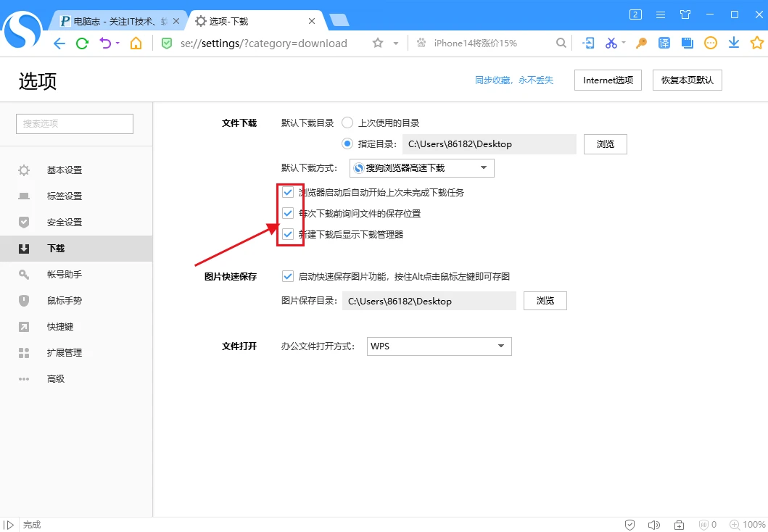Open the orange chat bubble icon

point(711,43)
